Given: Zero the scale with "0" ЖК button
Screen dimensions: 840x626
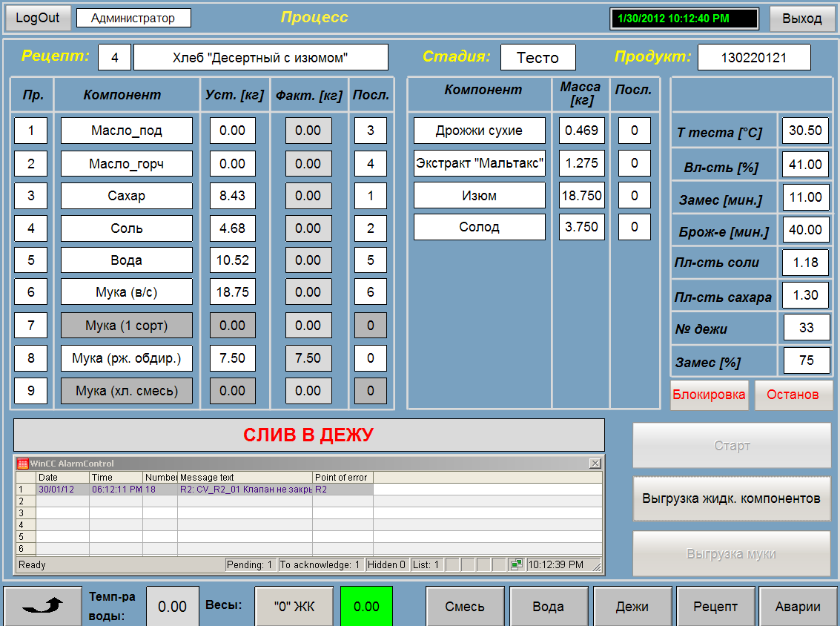Looking at the screenshot, I should click(294, 606).
